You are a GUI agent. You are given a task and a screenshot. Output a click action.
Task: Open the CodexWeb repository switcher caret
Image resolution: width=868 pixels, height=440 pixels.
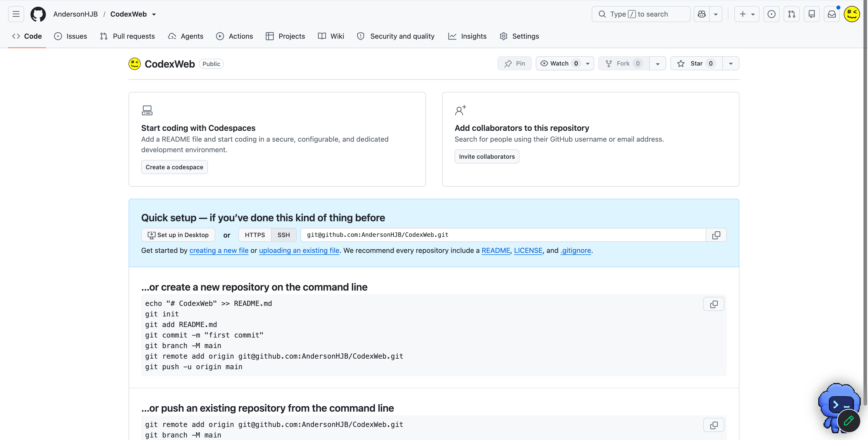(x=154, y=15)
